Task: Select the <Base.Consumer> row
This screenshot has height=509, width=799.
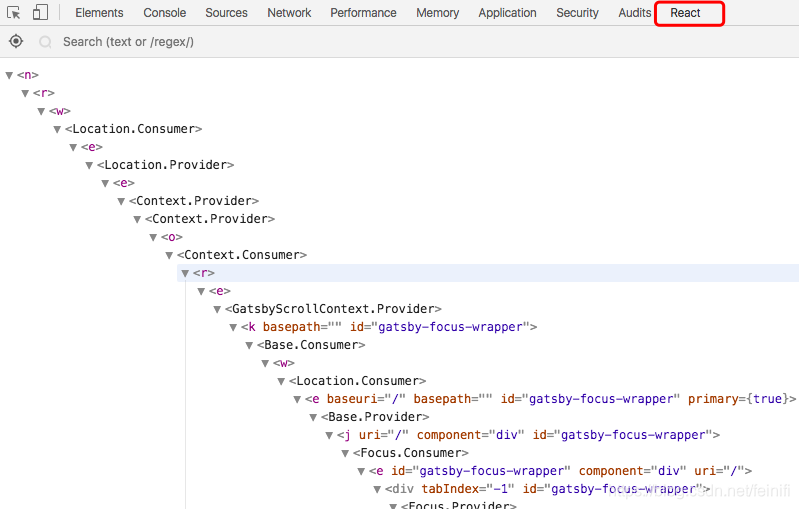Action: coord(311,345)
